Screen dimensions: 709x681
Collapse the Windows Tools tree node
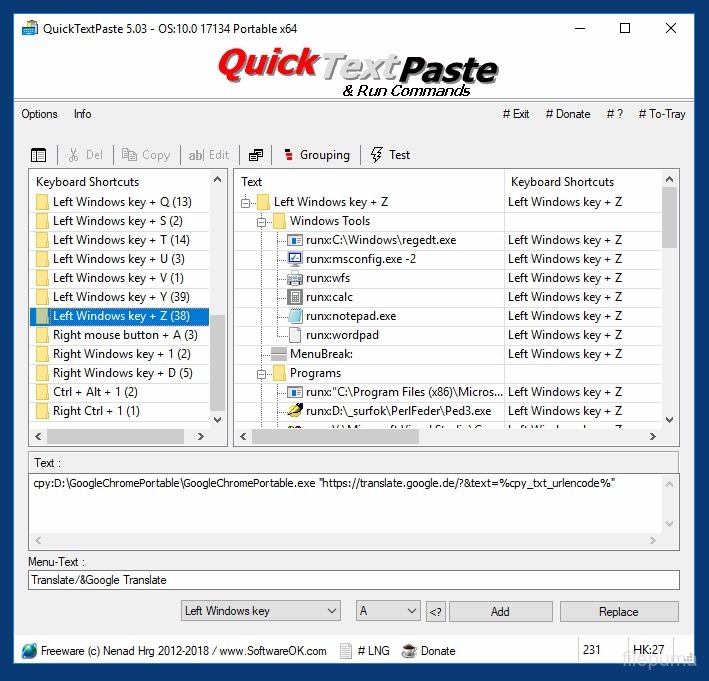(262, 221)
